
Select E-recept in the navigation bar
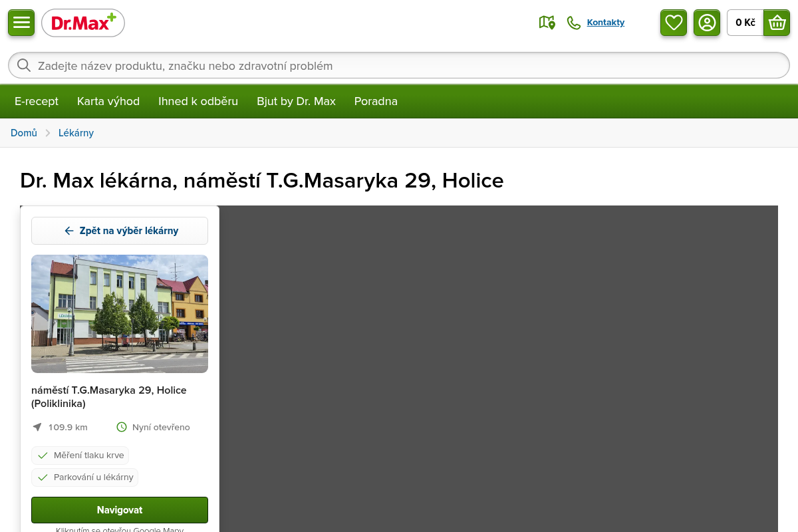point(37,101)
